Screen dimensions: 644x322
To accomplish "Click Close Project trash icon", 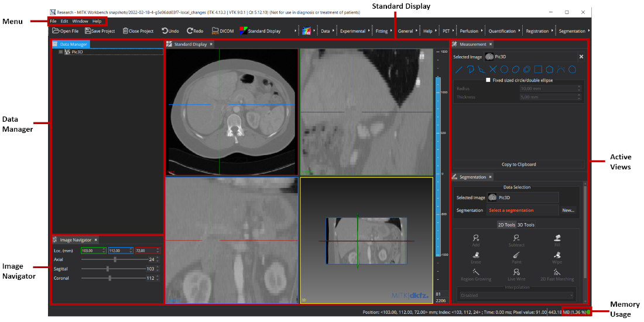I will pyautogui.click(x=125, y=31).
